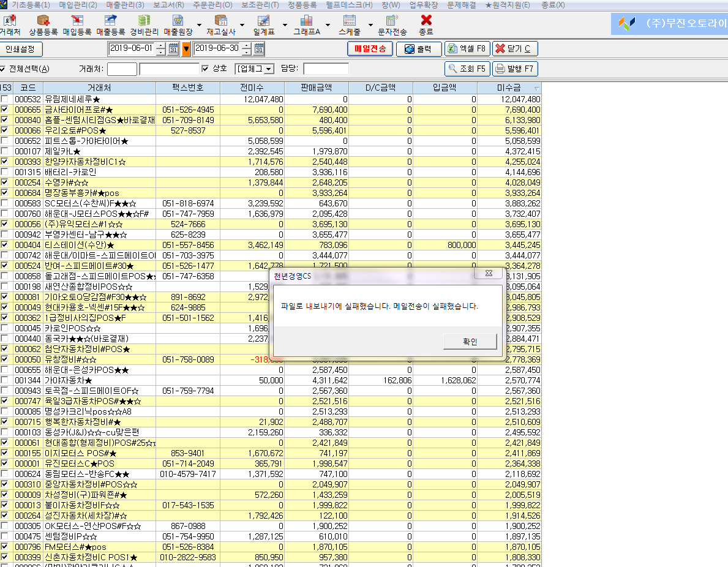The image size is (728, 567).
Task: Uncheck the row box for 000747 육일3급자동차
Action: pos(5,400)
